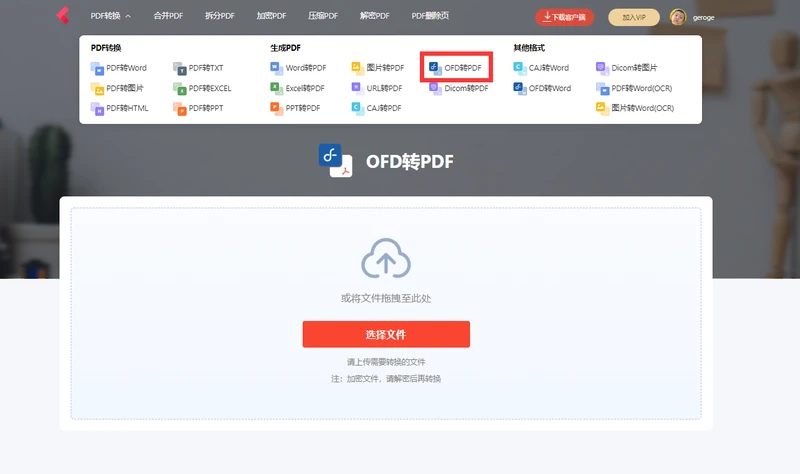Click the 选择文件 button
The width and height of the screenshot is (800, 474).
[x=386, y=334]
